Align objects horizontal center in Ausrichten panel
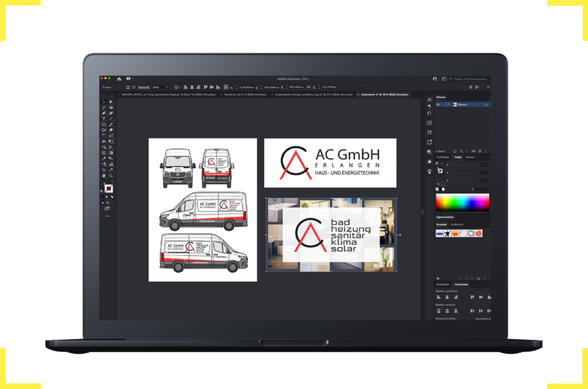Image resolution: width=588 pixels, height=389 pixels. (x=447, y=297)
